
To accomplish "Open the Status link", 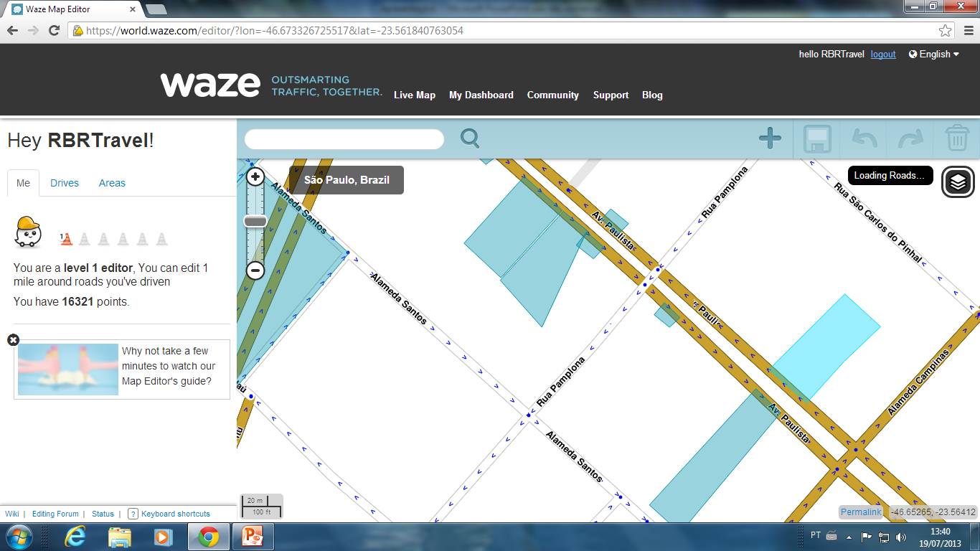I will [103, 514].
